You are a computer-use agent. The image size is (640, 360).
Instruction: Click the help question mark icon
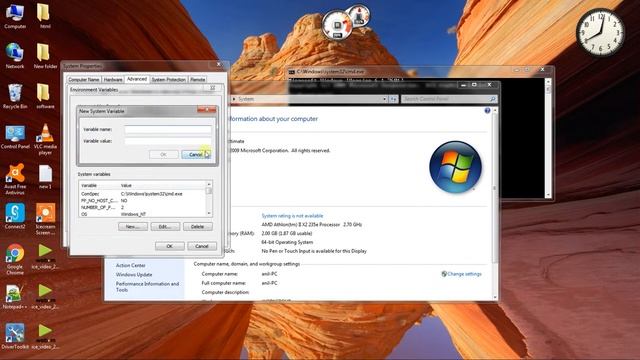pyautogui.click(x=487, y=111)
